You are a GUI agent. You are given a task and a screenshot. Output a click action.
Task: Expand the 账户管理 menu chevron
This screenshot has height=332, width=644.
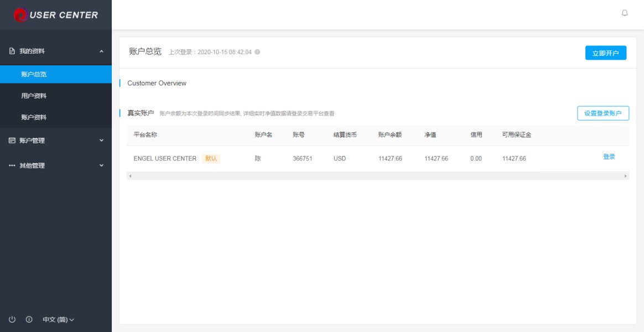click(x=101, y=141)
